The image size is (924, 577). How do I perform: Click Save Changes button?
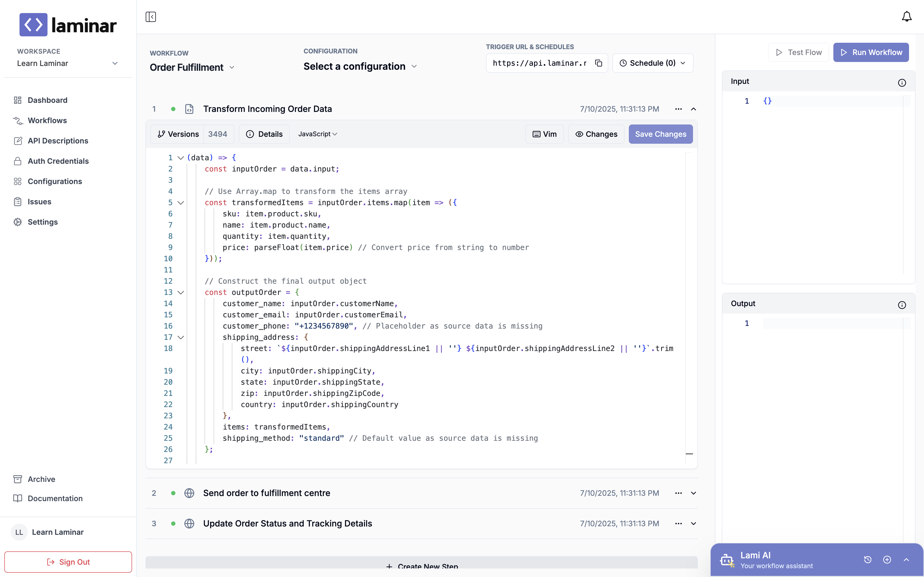(661, 134)
